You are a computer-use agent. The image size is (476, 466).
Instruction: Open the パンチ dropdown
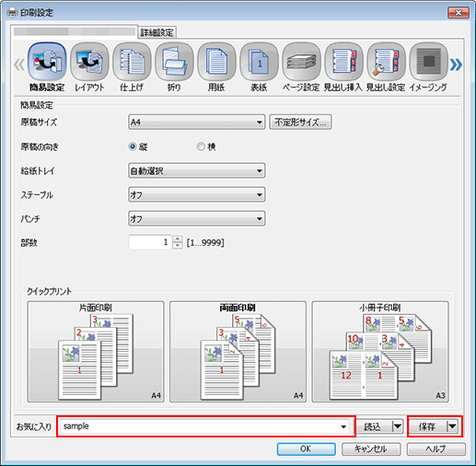click(x=197, y=218)
